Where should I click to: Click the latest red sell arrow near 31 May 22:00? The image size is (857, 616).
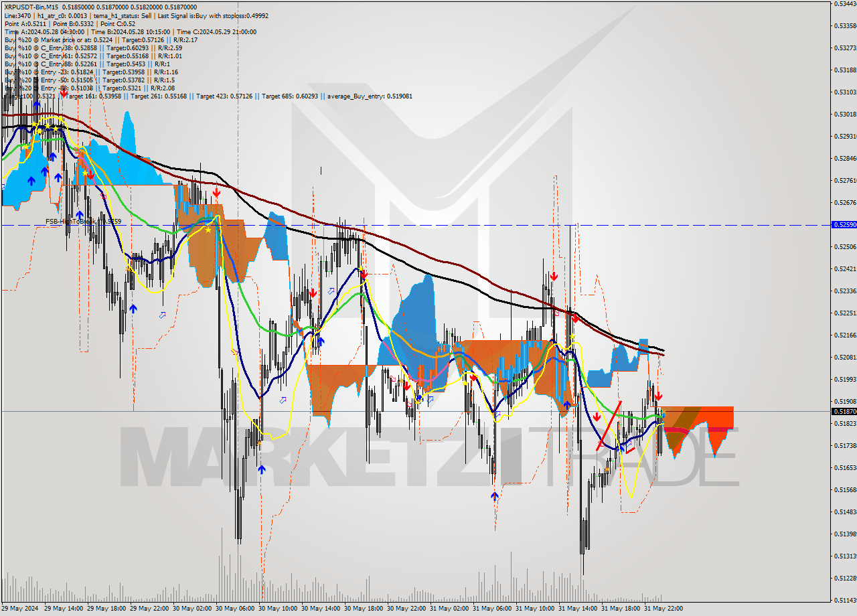659,396
